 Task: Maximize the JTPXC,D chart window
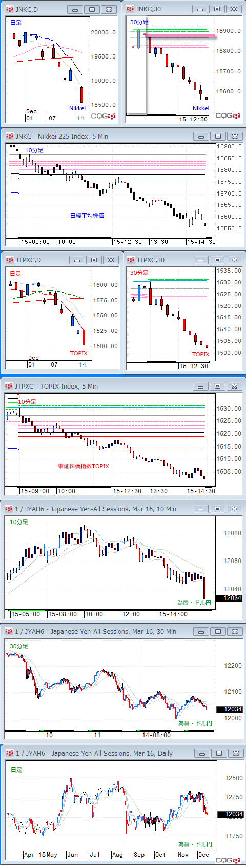pyautogui.click(x=94, y=260)
